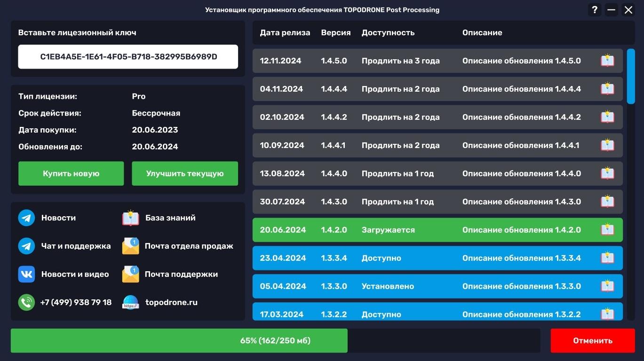Click Продлить на 2 года for version 1.4.4.2
This screenshot has height=361, width=644.
click(400, 117)
